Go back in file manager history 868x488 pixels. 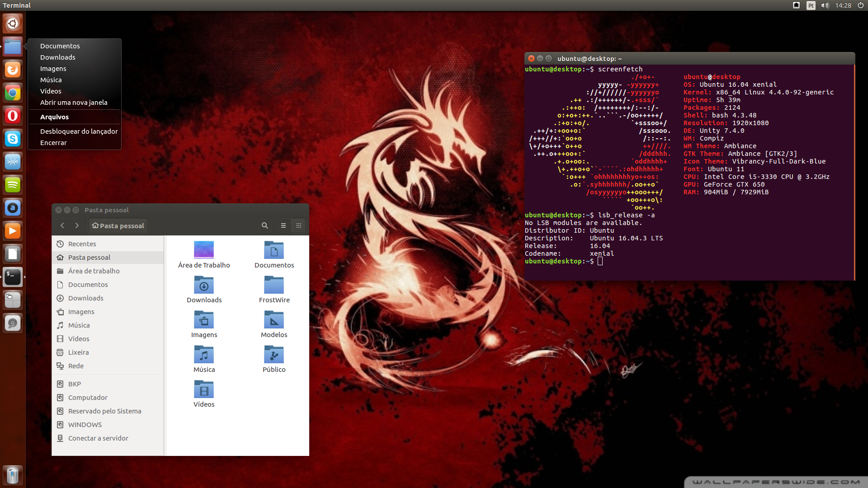[x=62, y=225]
